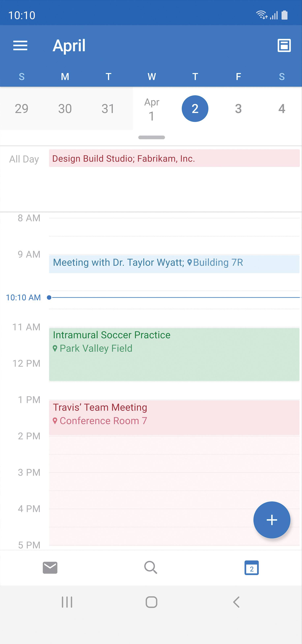The image size is (302, 644).
Task: Open Intramural Soccer Practice event
Action: (x=174, y=354)
